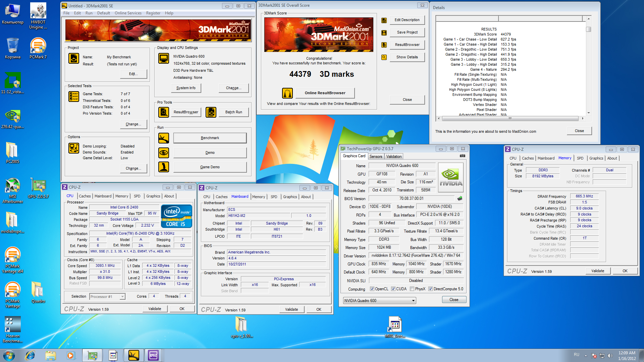Click the Batch Run button
Screen dimensions: 644x362
[234, 112]
